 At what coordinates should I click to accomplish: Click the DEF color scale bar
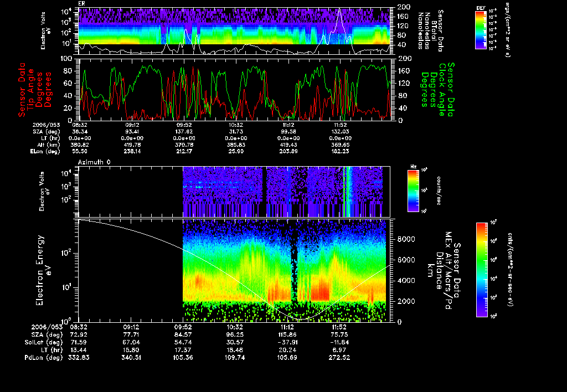click(x=481, y=30)
